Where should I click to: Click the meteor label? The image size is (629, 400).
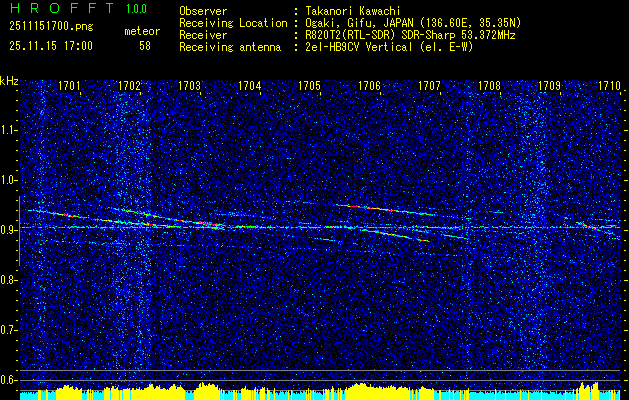pyautogui.click(x=142, y=31)
